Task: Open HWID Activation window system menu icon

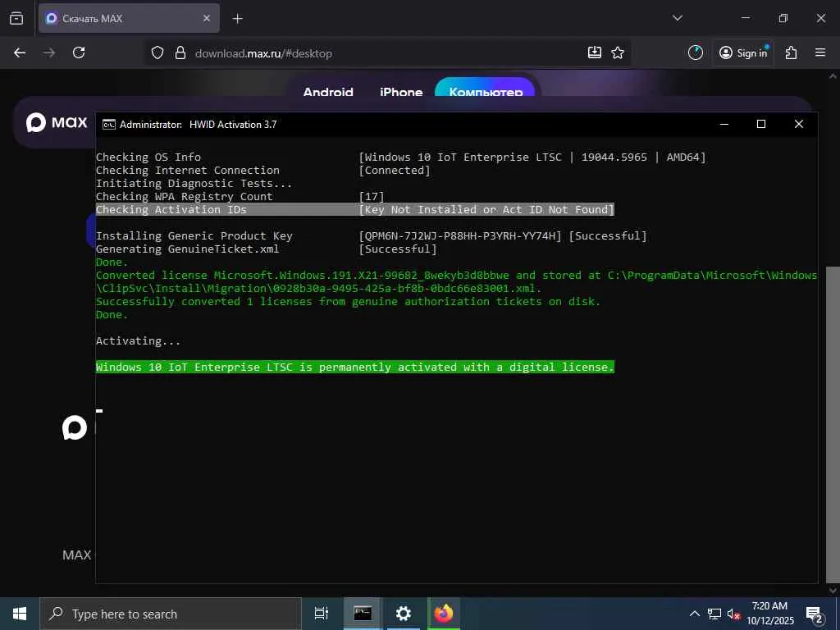Action: [x=109, y=125]
